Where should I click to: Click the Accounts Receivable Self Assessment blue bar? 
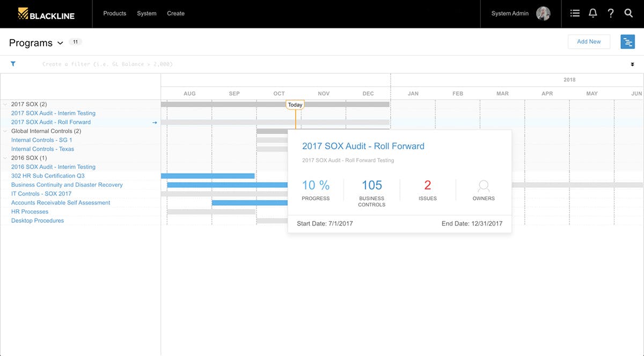point(250,202)
